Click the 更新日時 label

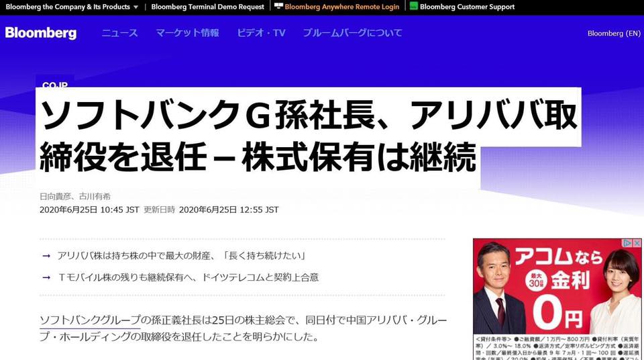pyautogui.click(x=160, y=210)
